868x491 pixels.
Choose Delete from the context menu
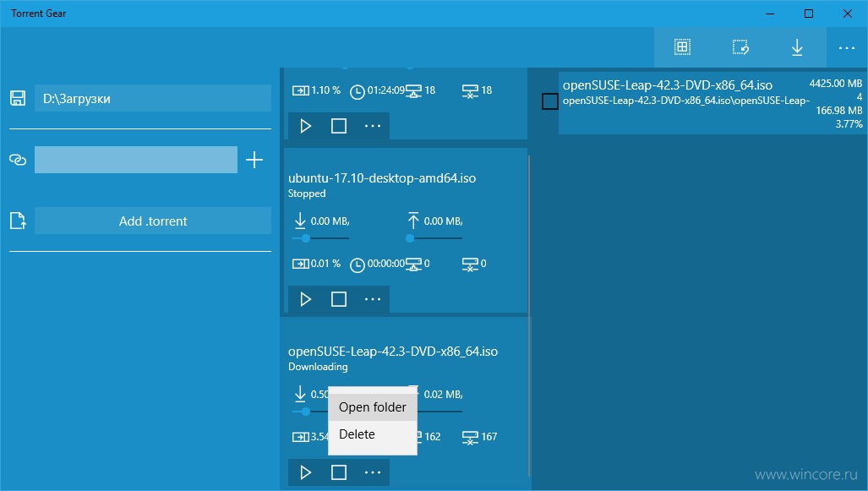(373, 434)
